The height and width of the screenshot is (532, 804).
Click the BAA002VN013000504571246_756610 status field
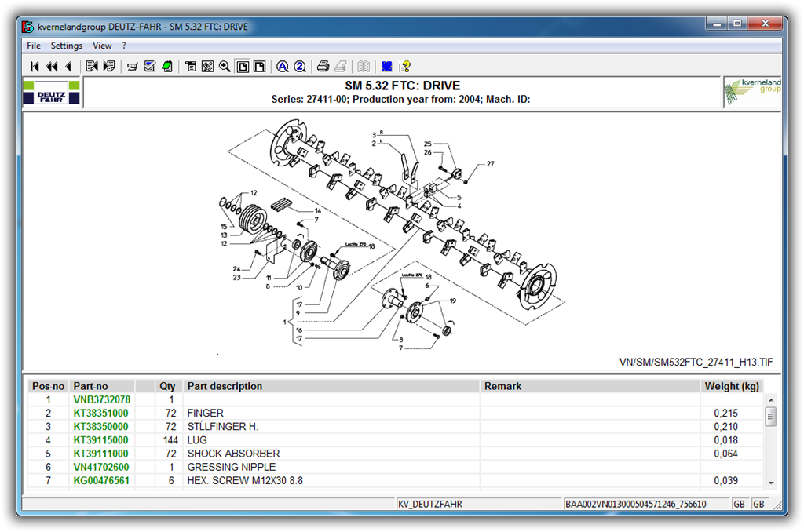pyautogui.click(x=648, y=504)
